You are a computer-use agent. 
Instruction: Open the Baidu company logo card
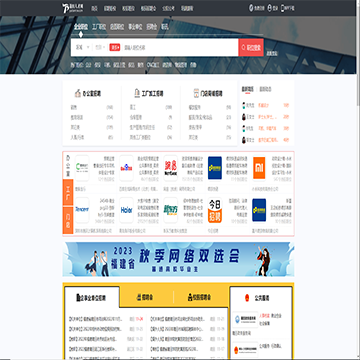coord(126,168)
